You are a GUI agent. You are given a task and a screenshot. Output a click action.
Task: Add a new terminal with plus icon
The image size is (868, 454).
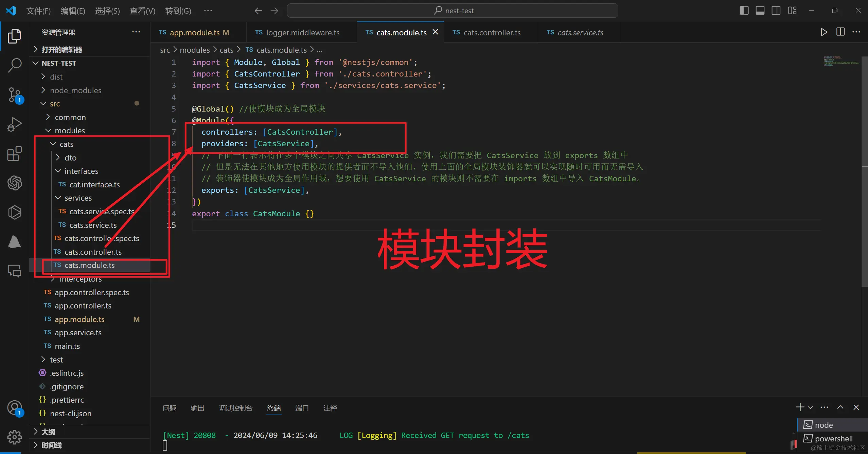[800, 407]
